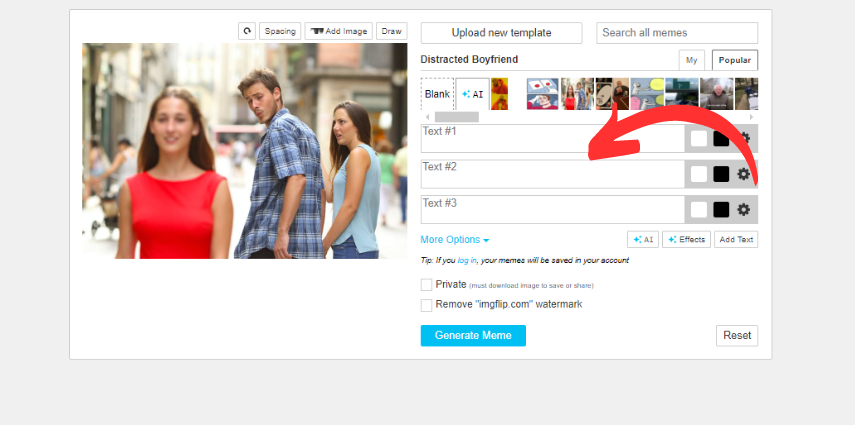Tick the Private checkbox

426,285
